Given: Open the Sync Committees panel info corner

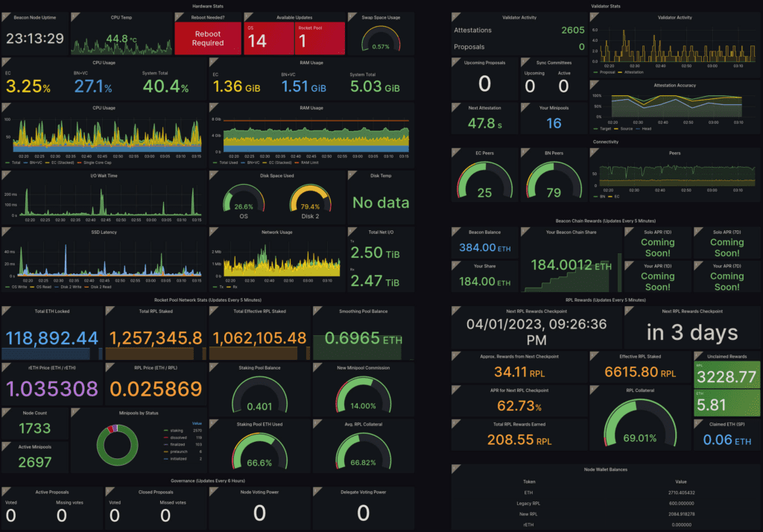Looking at the screenshot, I should pyautogui.click(x=525, y=62).
